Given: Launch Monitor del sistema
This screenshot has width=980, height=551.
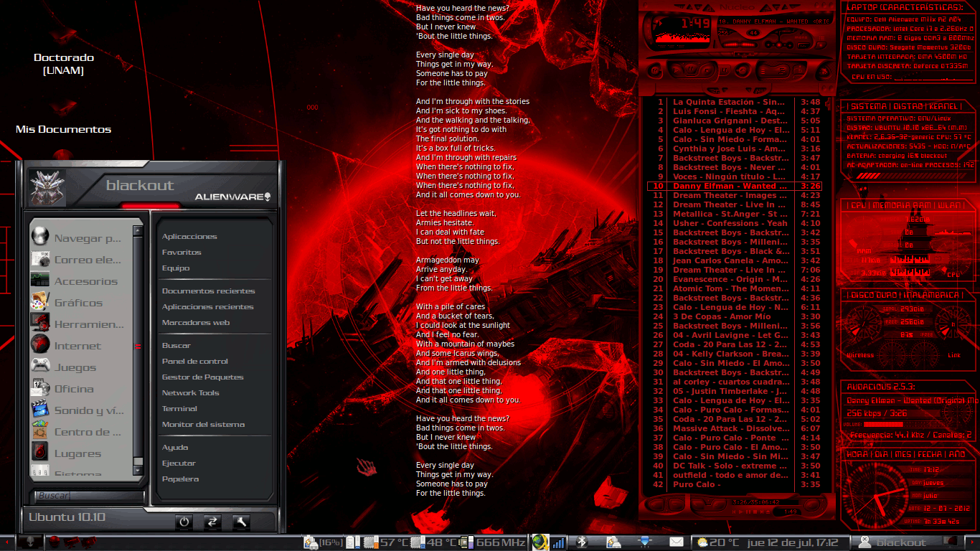Looking at the screenshot, I should (x=203, y=425).
